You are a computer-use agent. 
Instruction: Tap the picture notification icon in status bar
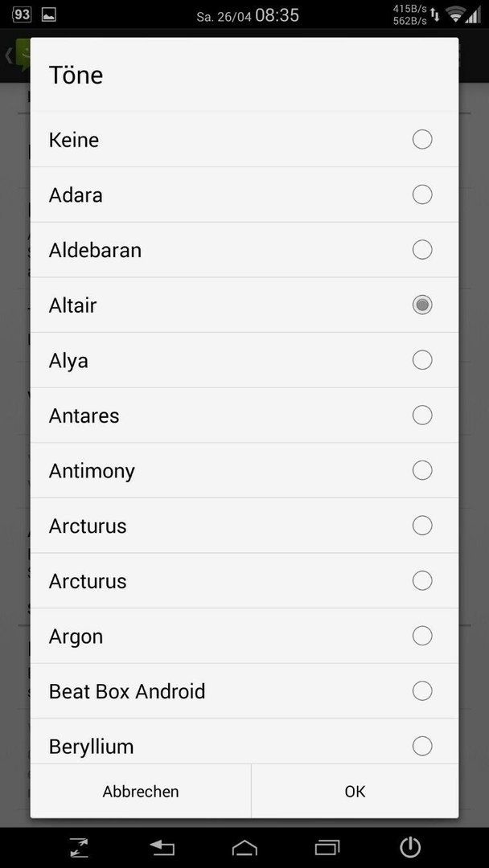point(49,14)
